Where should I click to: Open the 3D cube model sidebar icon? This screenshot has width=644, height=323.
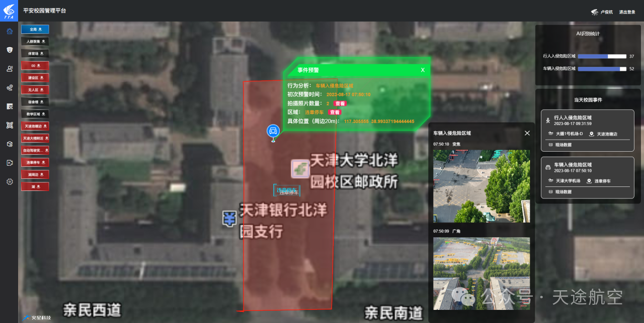coord(9,144)
